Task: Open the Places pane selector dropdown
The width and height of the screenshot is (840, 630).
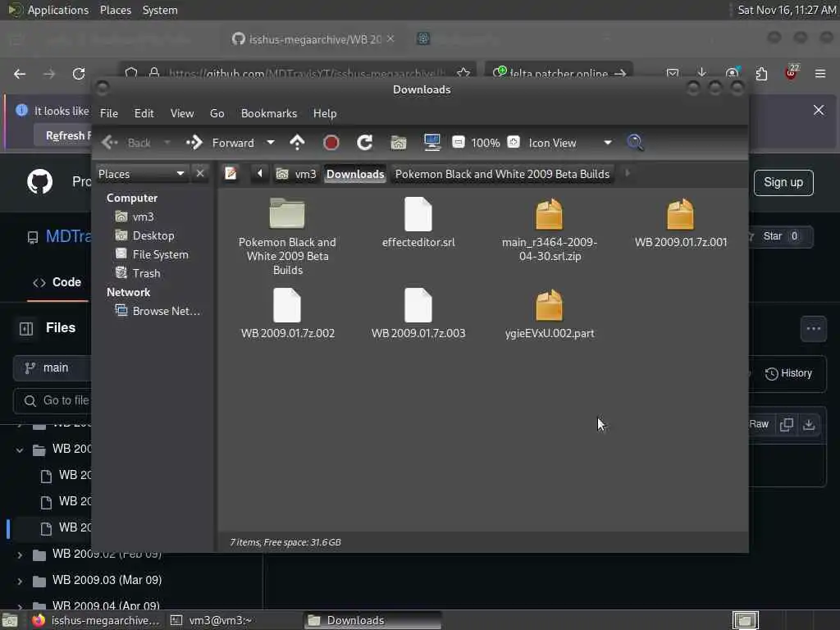Action: pyautogui.click(x=141, y=174)
